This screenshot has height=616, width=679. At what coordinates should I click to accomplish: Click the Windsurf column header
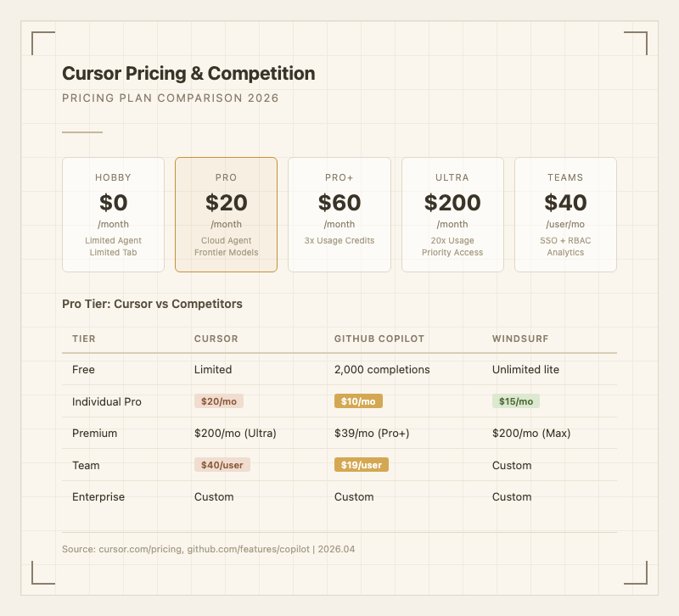click(520, 339)
